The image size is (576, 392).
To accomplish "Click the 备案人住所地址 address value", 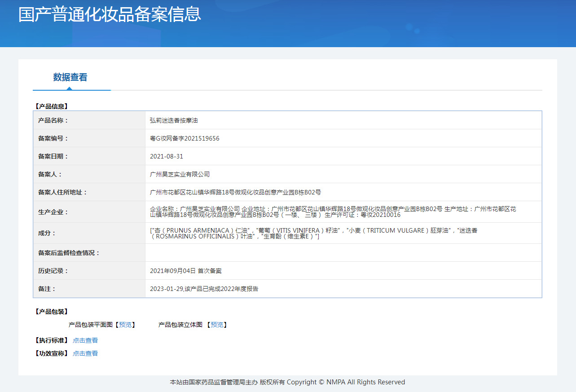I will point(235,192).
